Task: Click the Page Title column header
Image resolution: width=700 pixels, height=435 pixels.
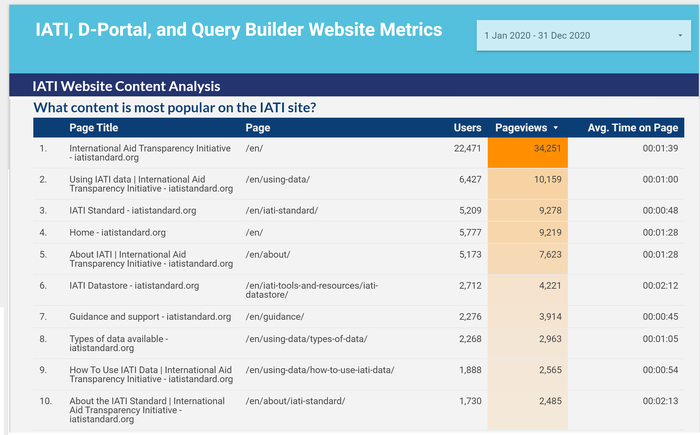Action: pyautogui.click(x=94, y=128)
